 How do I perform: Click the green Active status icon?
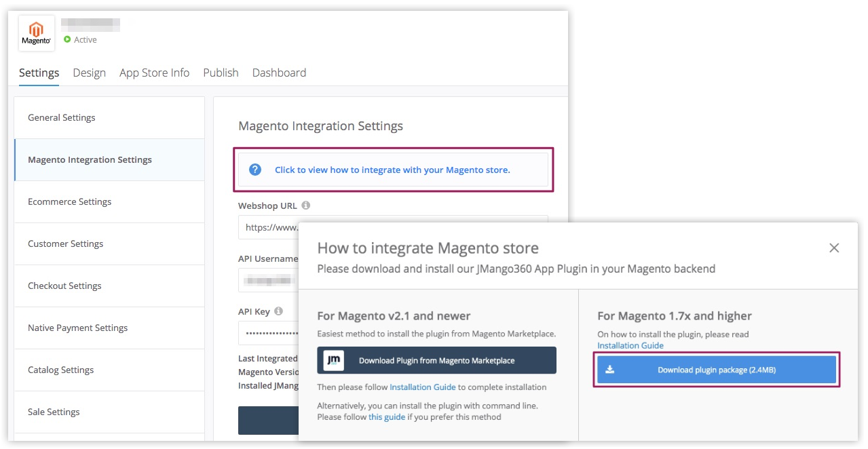[x=67, y=39]
